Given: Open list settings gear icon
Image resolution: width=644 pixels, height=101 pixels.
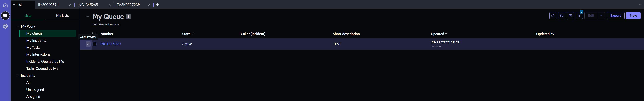Looking at the screenshot, I should click(x=561, y=16).
